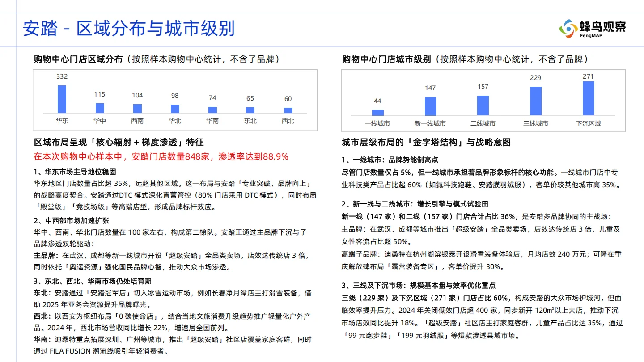Click the value label 157 above 二线城市

point(483,87)
